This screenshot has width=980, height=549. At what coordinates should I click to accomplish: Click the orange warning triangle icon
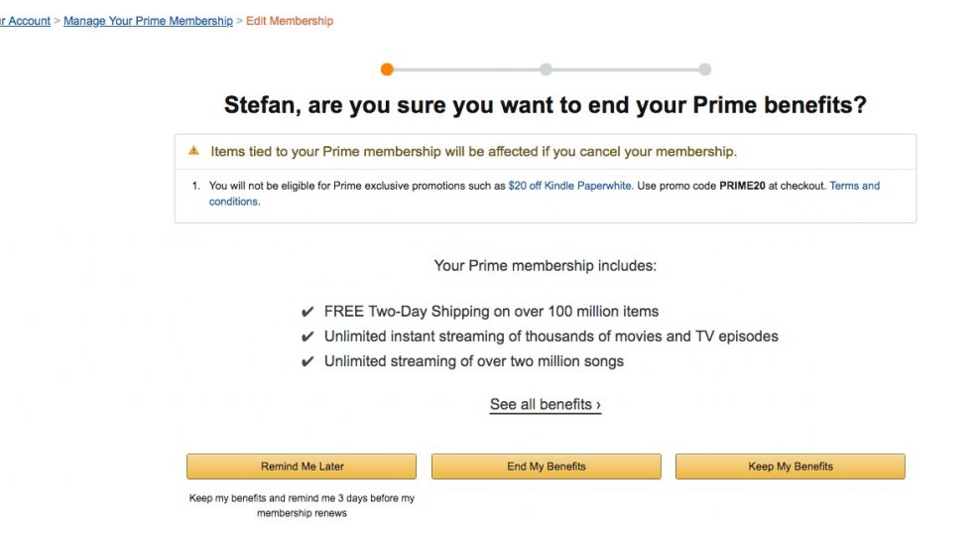[x=193, y=151]
